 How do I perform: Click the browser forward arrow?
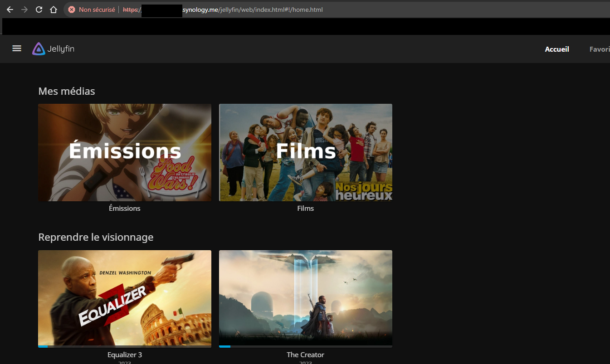(x=24, y=10)
